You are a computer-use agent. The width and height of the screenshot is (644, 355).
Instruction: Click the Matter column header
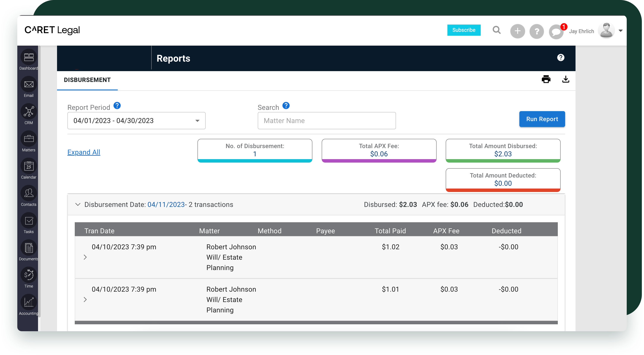point(210,231)
